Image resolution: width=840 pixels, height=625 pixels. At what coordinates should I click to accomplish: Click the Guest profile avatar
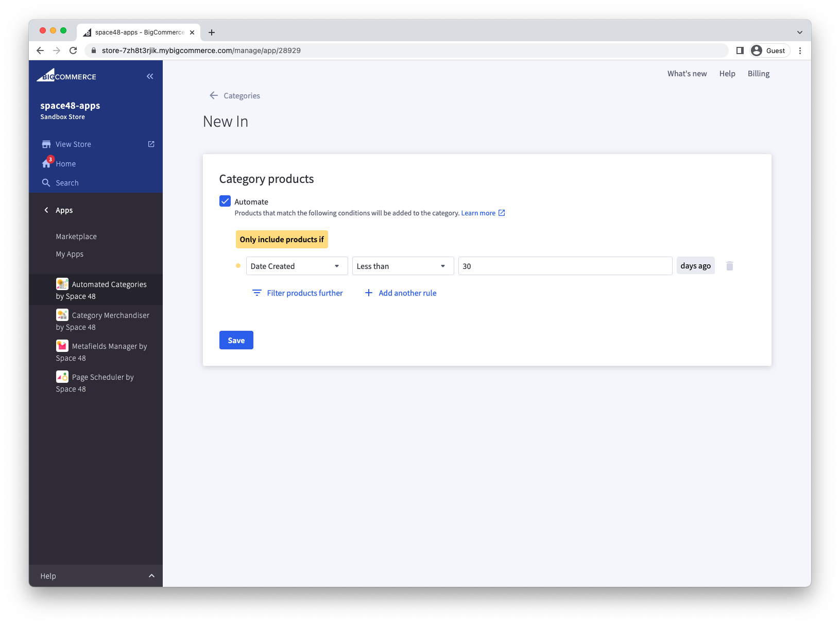click(757, 50)
